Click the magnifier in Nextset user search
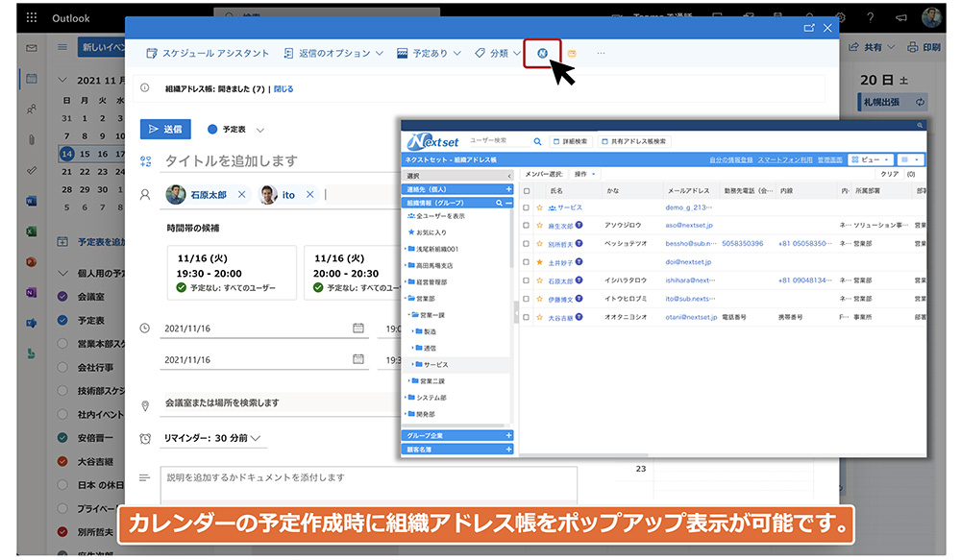961x560 pixels. point(537,141)
